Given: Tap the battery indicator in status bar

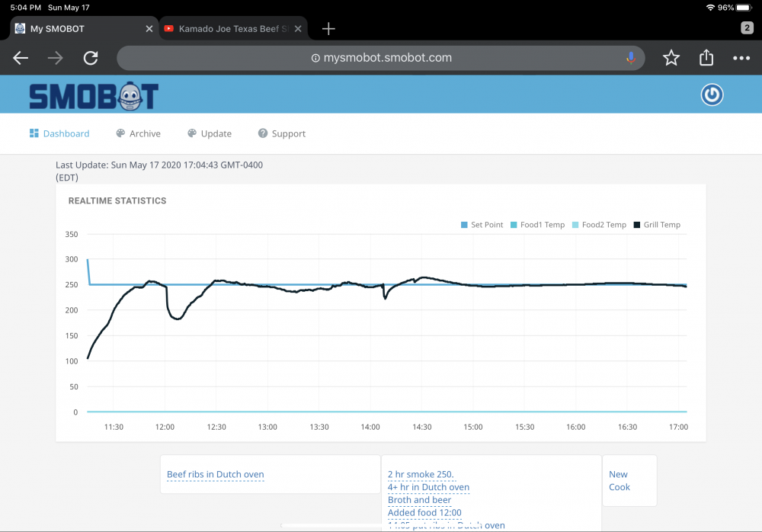Looking at the screenshot, I should (x=744, y=8).
